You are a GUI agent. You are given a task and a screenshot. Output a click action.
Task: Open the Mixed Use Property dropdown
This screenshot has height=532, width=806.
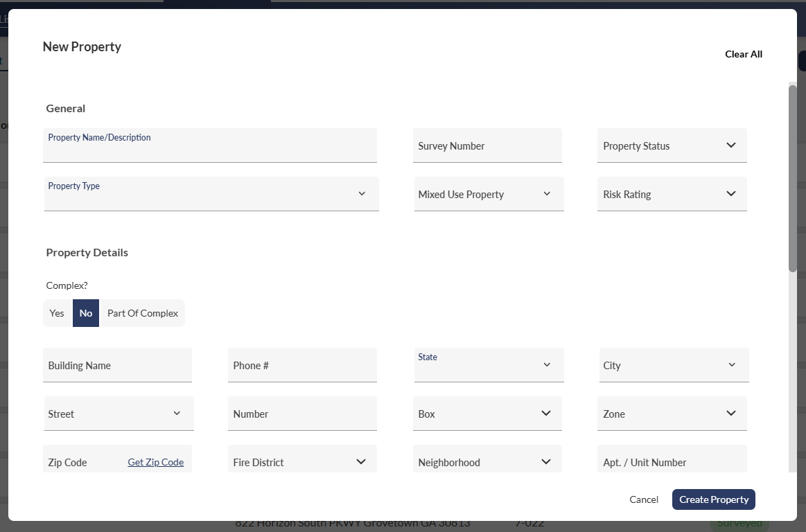coord(489,194)
